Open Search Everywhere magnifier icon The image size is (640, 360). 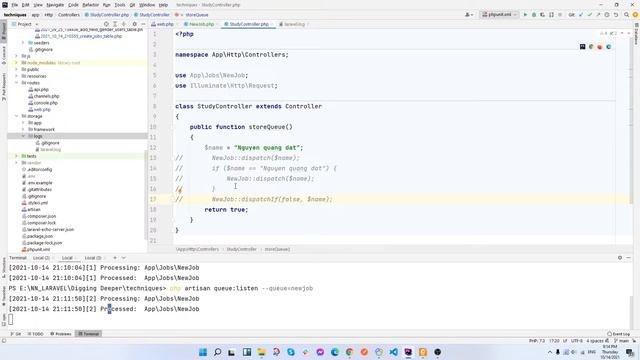point(627,15)
